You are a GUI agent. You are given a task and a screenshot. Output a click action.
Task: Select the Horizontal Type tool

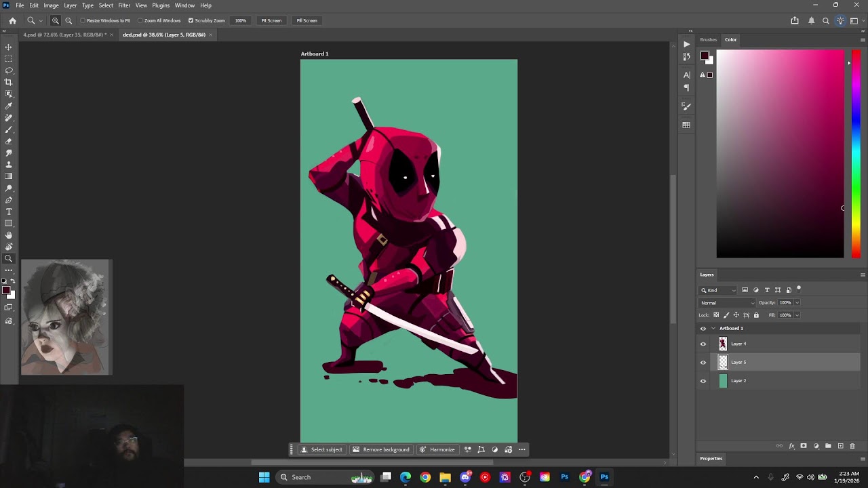[9, 211]
